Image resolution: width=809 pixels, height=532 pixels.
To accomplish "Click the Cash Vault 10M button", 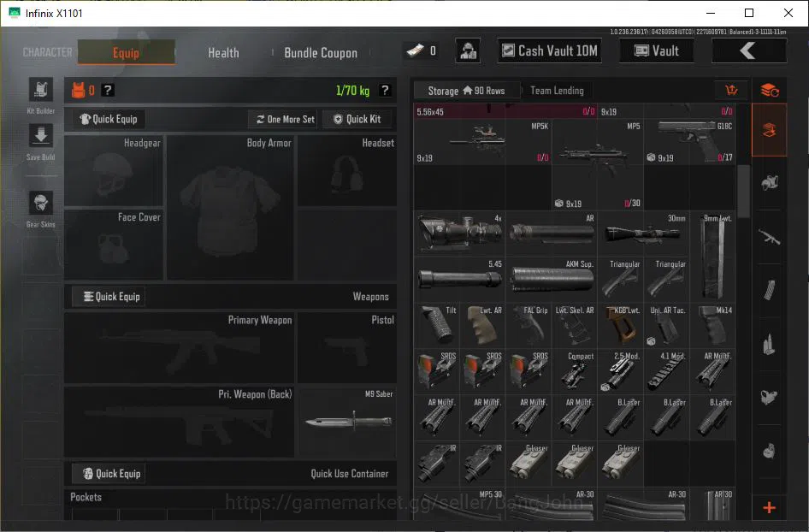I will 550,50.
